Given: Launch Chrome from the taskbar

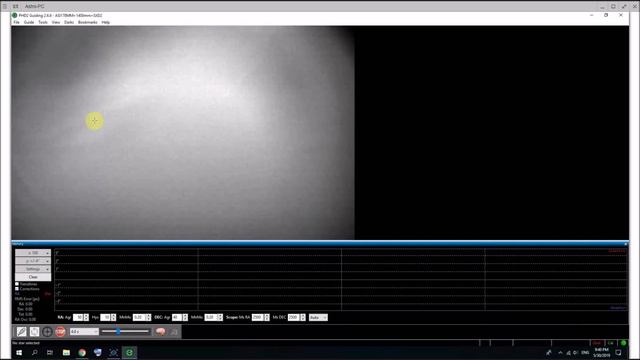Looking at the screenshot, I should (82, 352).
